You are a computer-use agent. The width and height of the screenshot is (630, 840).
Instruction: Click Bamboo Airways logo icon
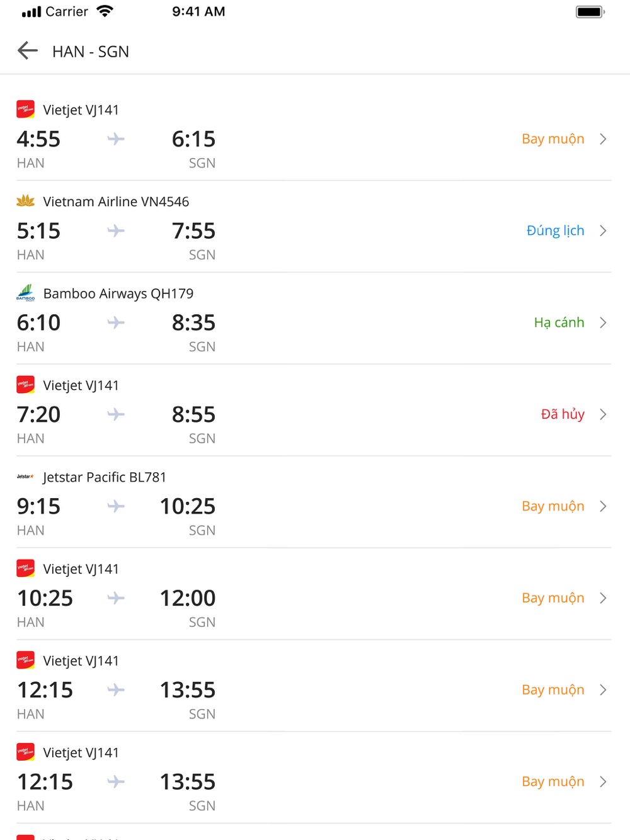[x=25, y=293]
